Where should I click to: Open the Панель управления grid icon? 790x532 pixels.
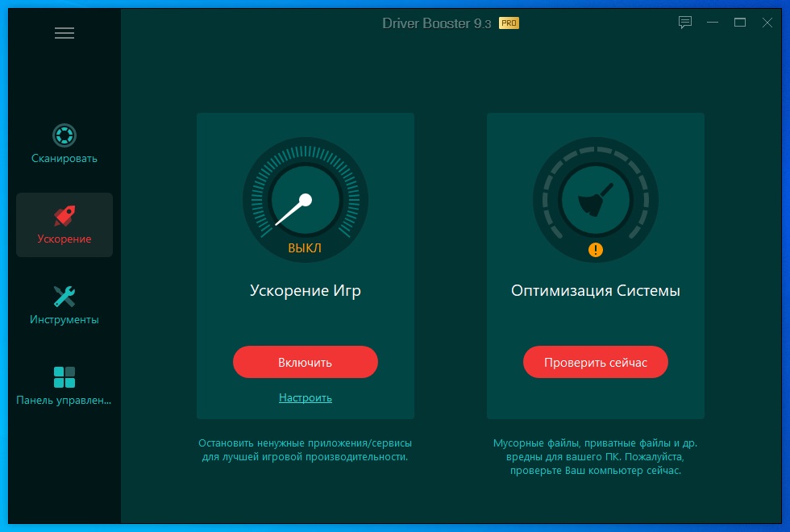[64, 376]
